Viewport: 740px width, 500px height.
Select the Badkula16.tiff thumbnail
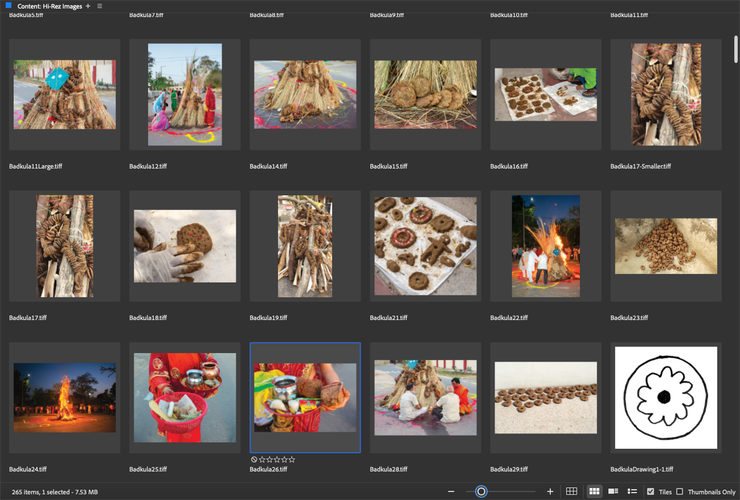click(546, 94)
